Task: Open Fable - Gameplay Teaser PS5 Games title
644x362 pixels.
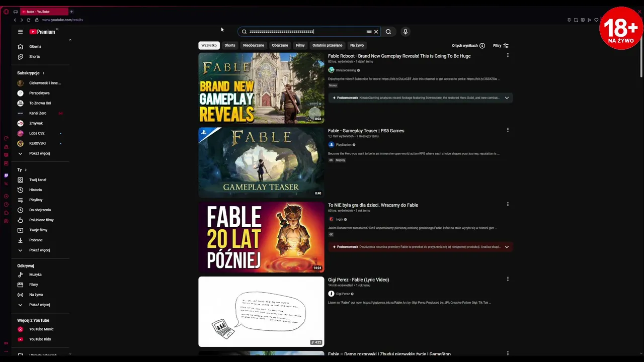Action: click(366, 131)
